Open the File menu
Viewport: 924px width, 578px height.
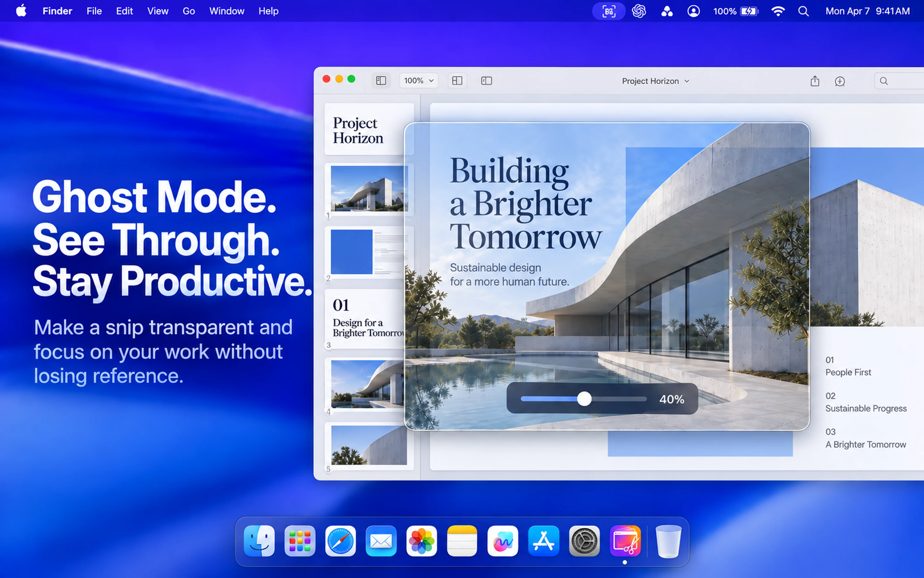click(94, 11)
